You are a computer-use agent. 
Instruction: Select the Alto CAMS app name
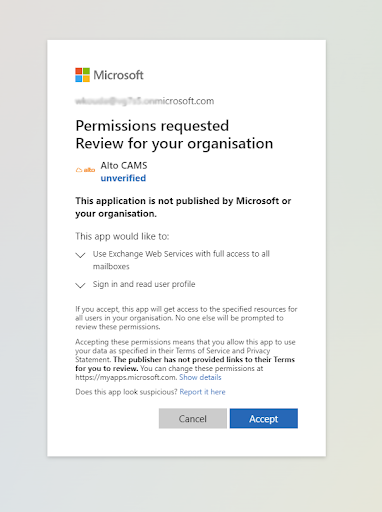click(x=124, y=165)
